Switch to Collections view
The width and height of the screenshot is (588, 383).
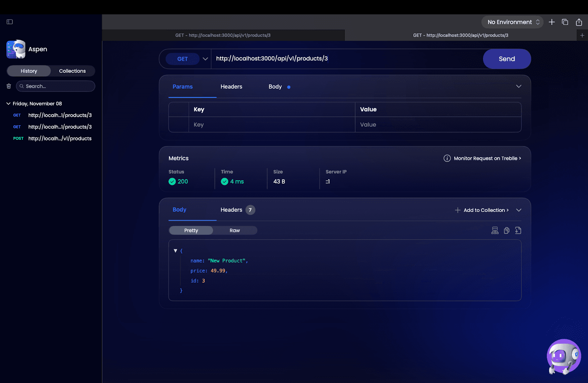click(72, 71)
